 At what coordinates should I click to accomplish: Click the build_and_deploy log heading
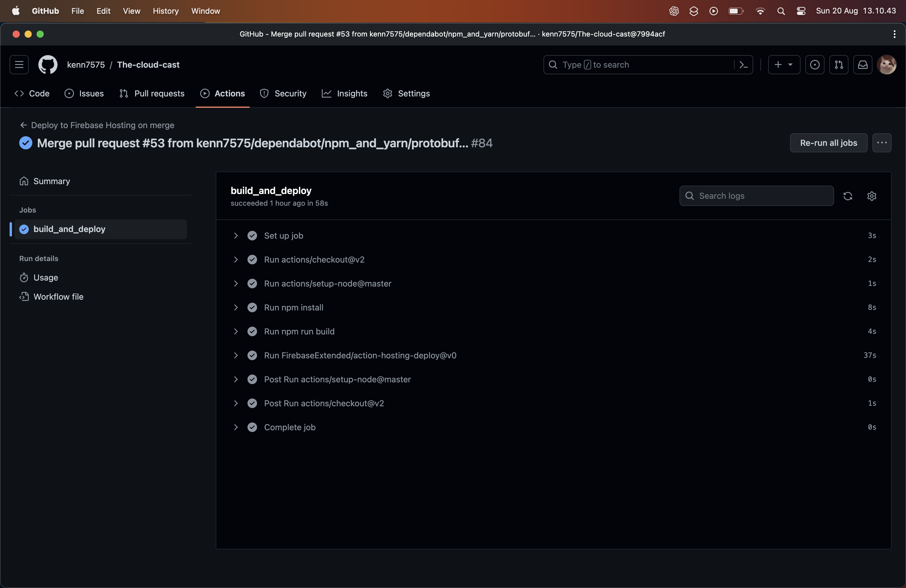[271, 190]
